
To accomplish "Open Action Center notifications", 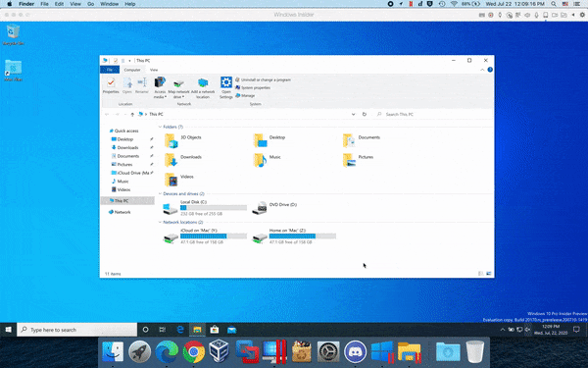I will pos(576,330).
